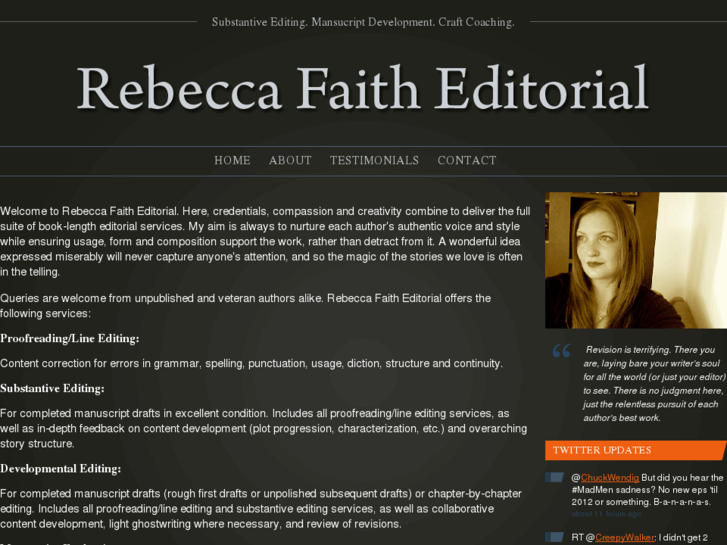Select CONTACT in the navigation bar
727x545 pixels.
(467, 160)
